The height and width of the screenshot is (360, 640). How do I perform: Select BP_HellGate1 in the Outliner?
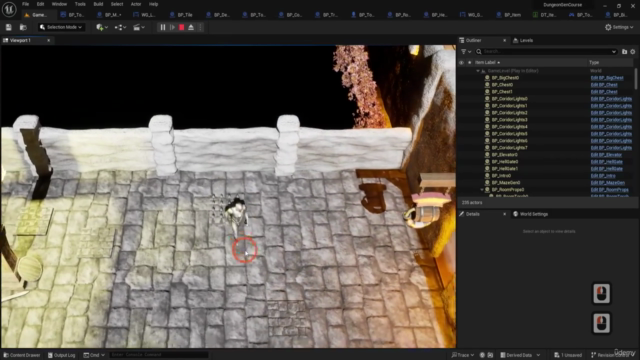(505, 169)
